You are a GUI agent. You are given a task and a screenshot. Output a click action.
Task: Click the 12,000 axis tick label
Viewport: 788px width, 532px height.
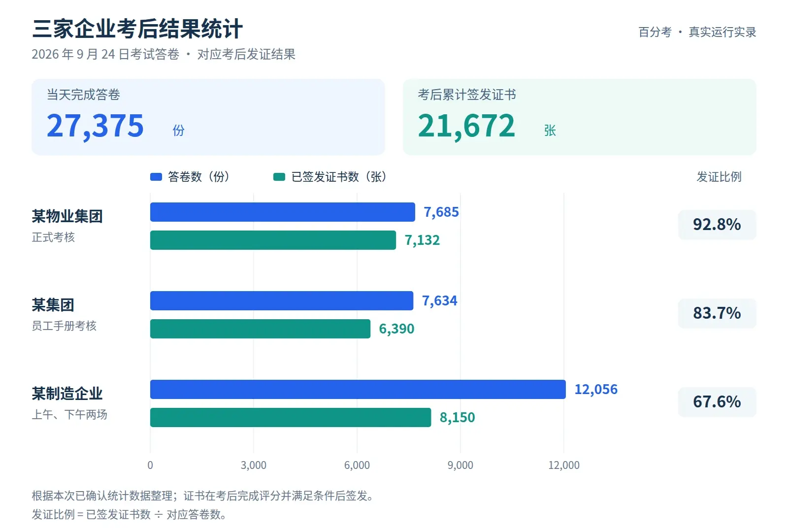(x=564, y=465)
